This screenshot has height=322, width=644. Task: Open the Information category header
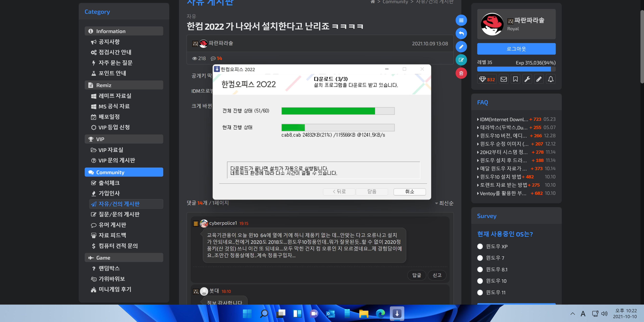point(124,31)
